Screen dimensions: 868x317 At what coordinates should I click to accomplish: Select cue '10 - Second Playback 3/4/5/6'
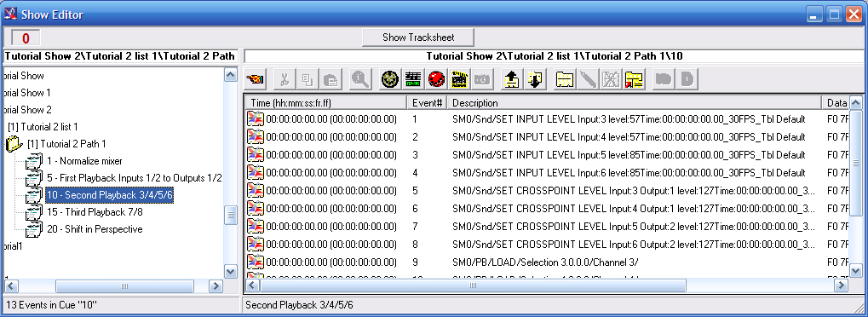tap(110, 195)
